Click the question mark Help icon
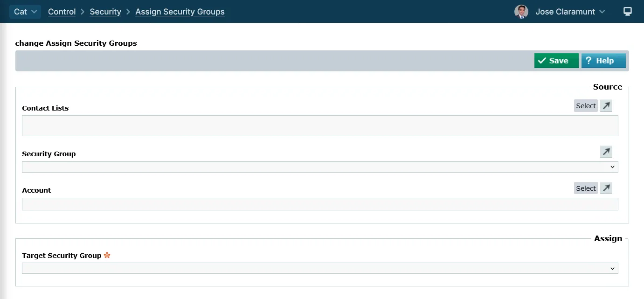 coord(589,61)
